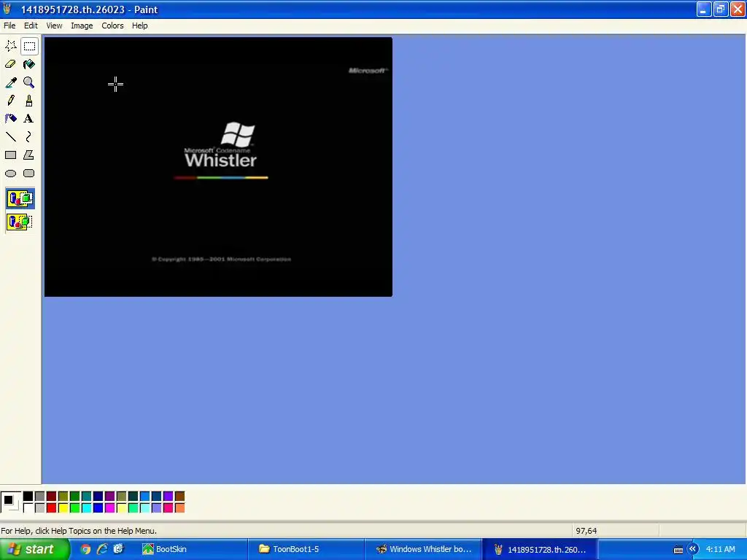Launch Internet Explorer from quick launch
This screenshot has width=747, height=560.
(x=102, y=550)
